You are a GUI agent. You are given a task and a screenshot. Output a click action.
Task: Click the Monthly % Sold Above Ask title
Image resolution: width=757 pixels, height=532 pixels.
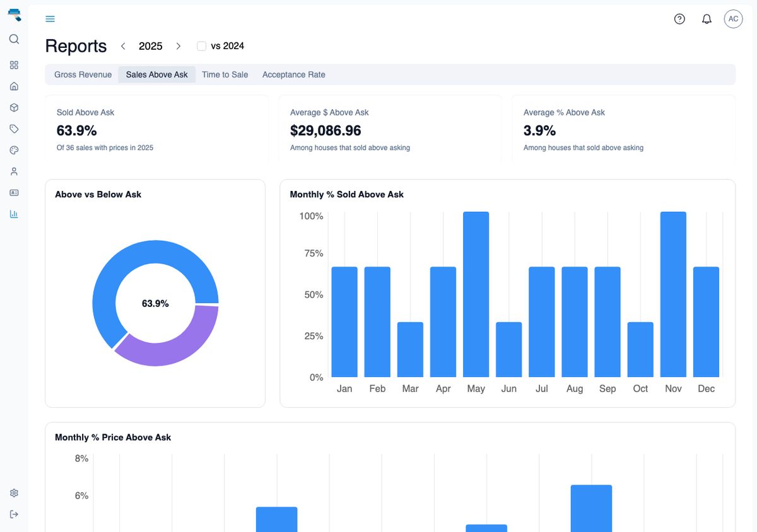(x=347, y=194)
